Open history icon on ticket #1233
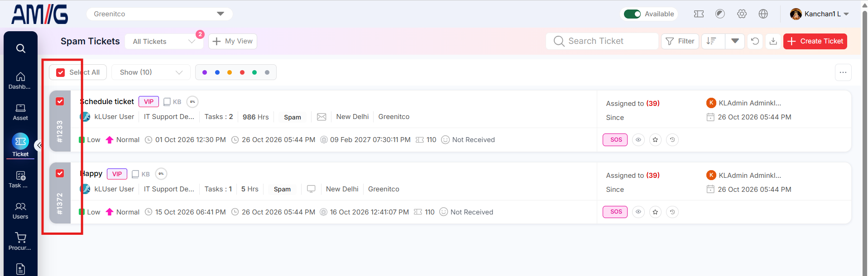 click(x=672, y=140)
